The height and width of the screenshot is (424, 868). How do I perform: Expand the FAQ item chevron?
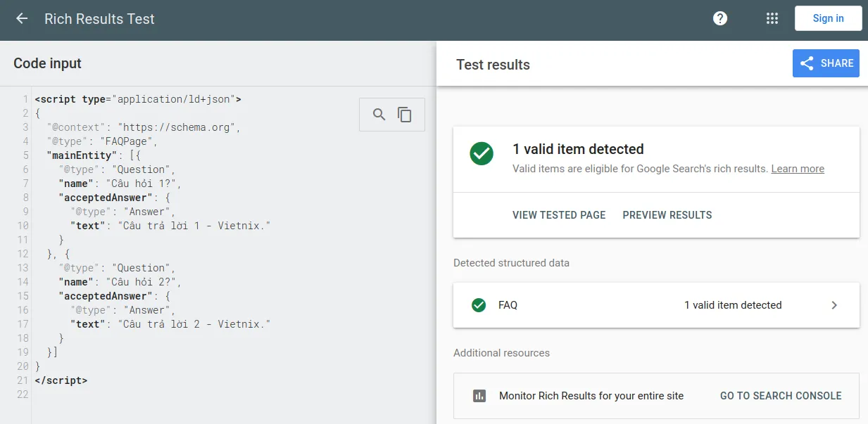point(834,305)
